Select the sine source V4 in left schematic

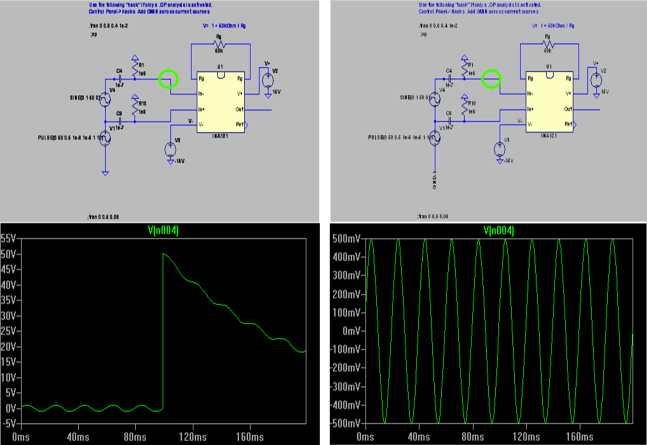(x=105, y=99)
